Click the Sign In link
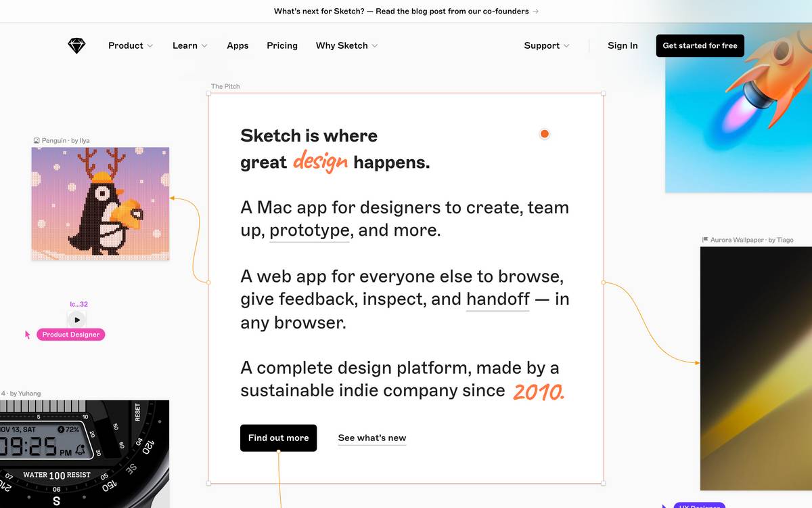Screen dimensions: 812x508 tap(623, 45)
